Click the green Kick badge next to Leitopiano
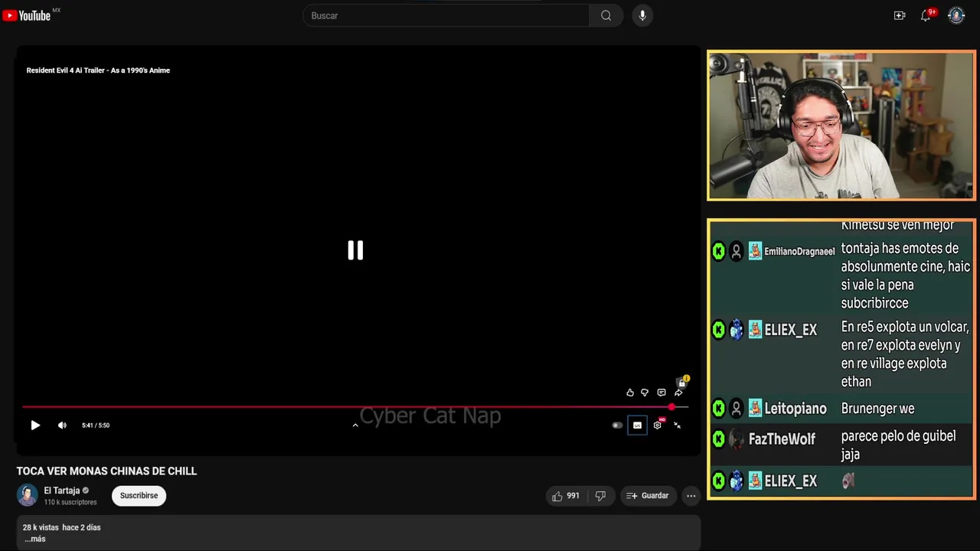 (x=718, y=409)
